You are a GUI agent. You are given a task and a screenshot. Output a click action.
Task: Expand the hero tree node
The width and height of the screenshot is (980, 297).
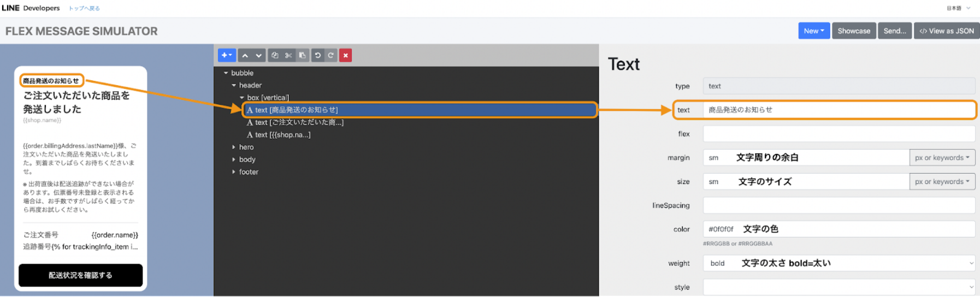[234, 147]
